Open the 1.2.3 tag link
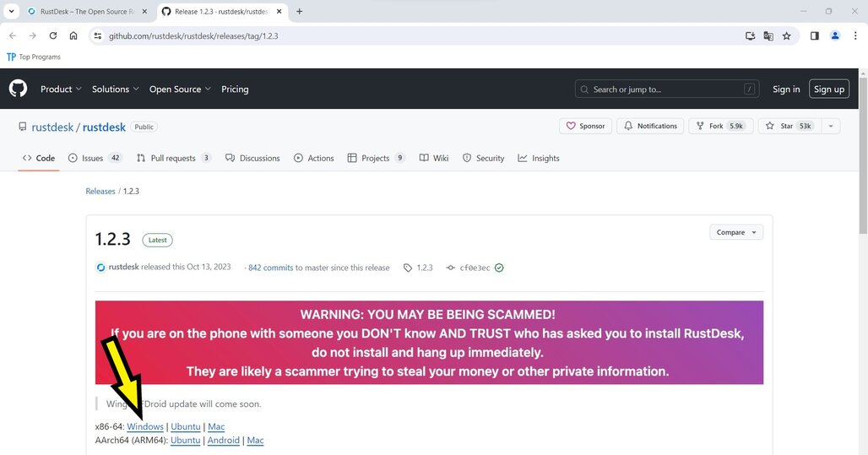Screen dimensions: 868x455 (419, 268)
